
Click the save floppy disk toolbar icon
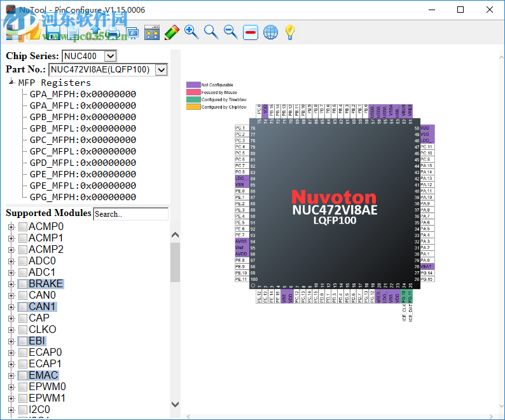pyautogui.click(x=53, y=32)
